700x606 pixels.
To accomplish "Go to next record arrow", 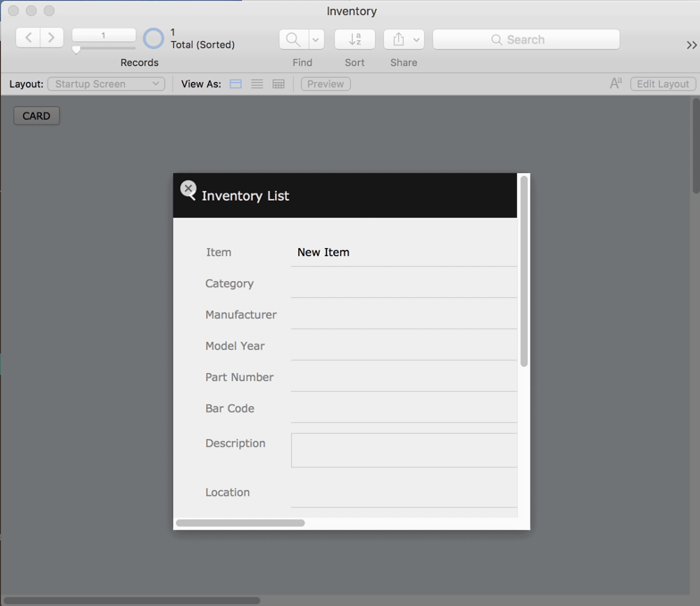I will pos(52,37).
